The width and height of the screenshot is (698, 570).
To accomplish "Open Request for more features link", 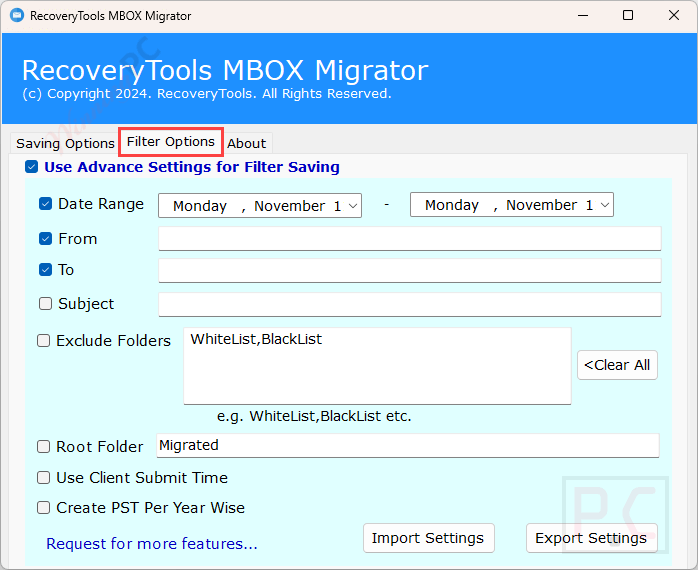I will tap(152, 544).
